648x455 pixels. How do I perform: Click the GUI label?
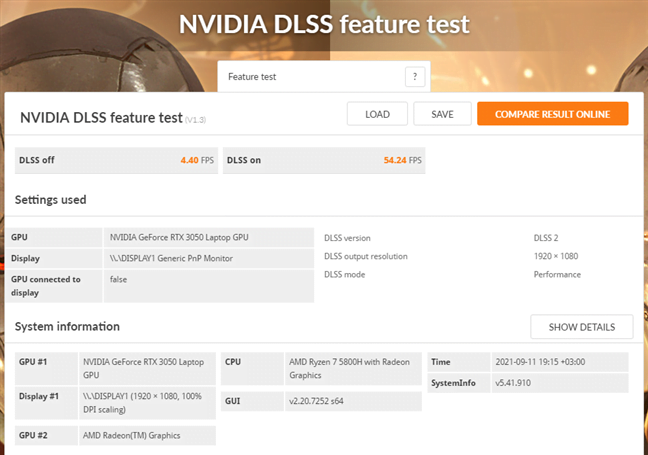(233, 401)
